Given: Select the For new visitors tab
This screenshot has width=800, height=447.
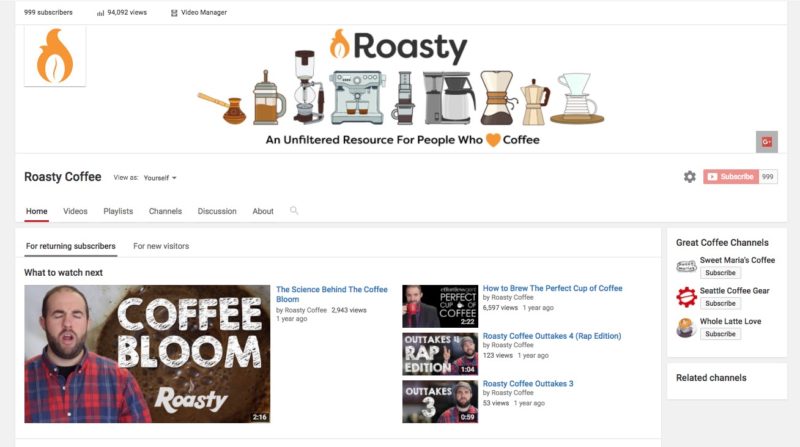Looking at the screenshot, I should pos(161,246).
